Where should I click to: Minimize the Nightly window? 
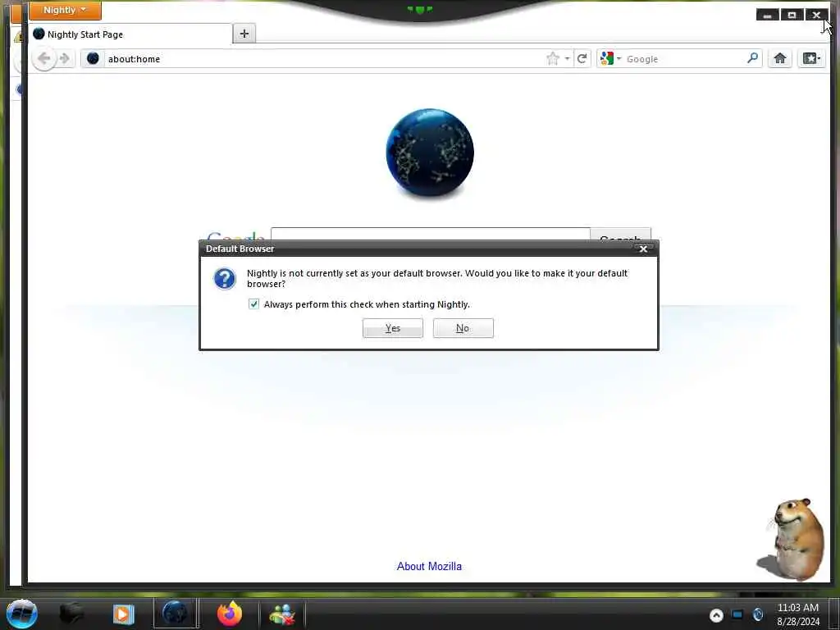click(x=767, y=15)
